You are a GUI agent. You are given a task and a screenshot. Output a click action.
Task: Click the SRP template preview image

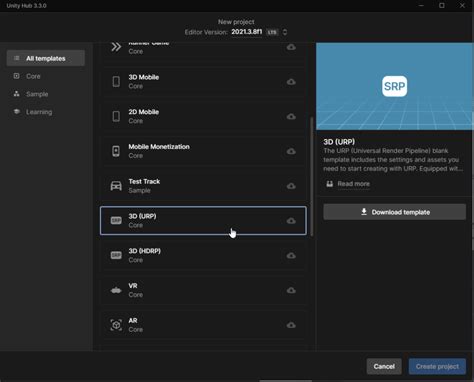[395, 86]
